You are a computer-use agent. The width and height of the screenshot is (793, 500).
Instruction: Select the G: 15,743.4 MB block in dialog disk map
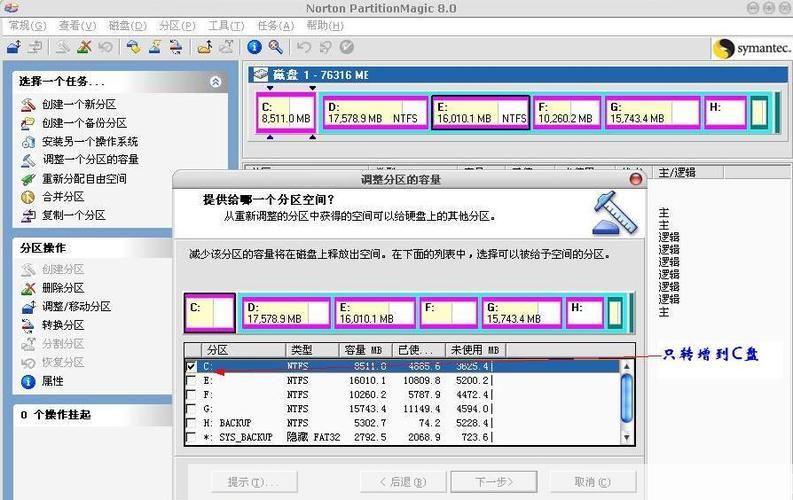coord(521,313)
